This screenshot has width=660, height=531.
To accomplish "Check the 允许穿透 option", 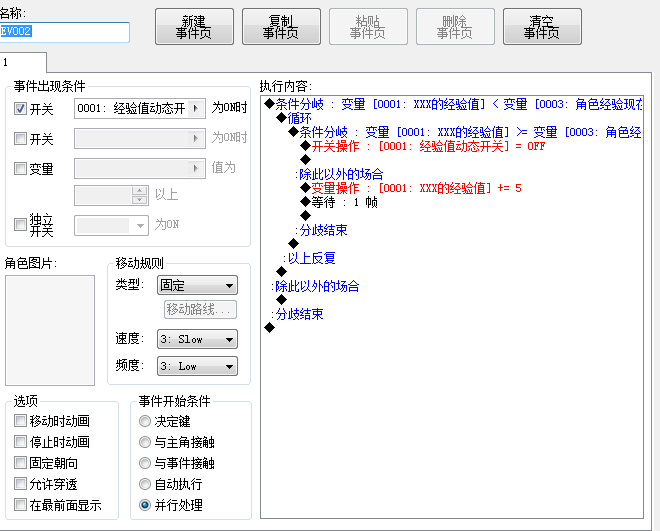I will pyautogui.click(x=20, y=483).
